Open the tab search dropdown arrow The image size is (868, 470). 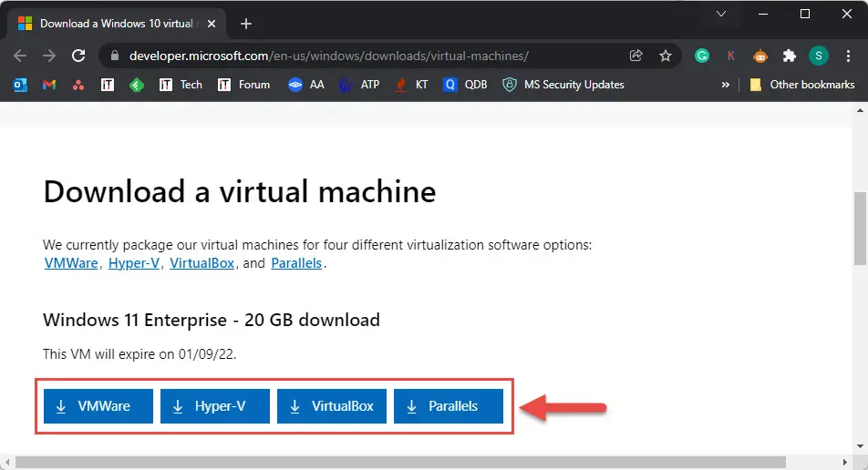pos(720,14)
